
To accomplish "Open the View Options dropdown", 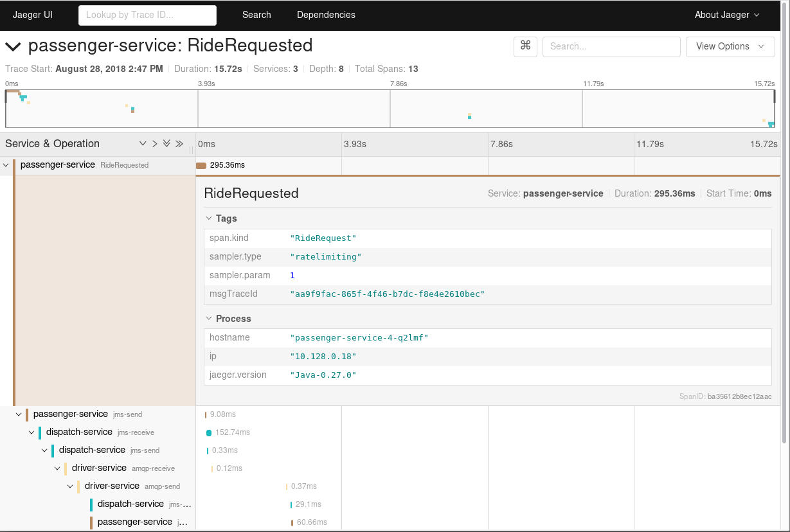I will tap(730, 46).
